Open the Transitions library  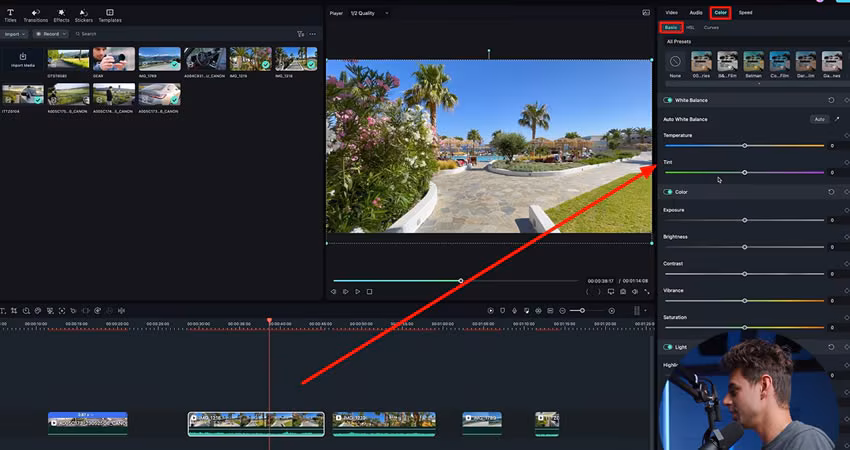36,16
